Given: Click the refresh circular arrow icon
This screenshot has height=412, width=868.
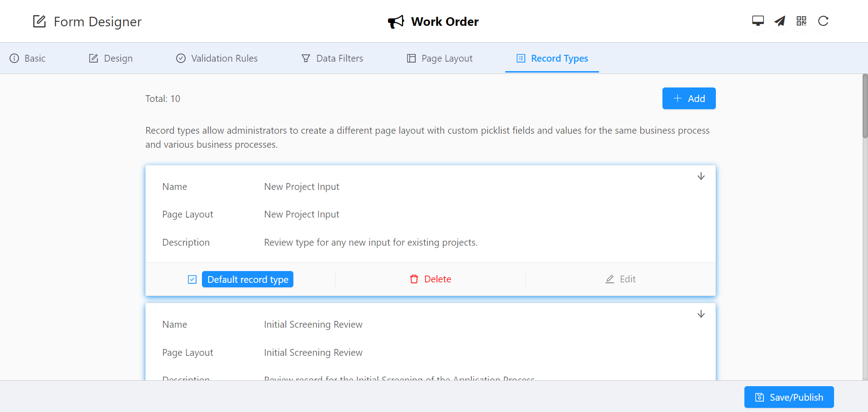Looking at the screenshot, I should (823, 21).
